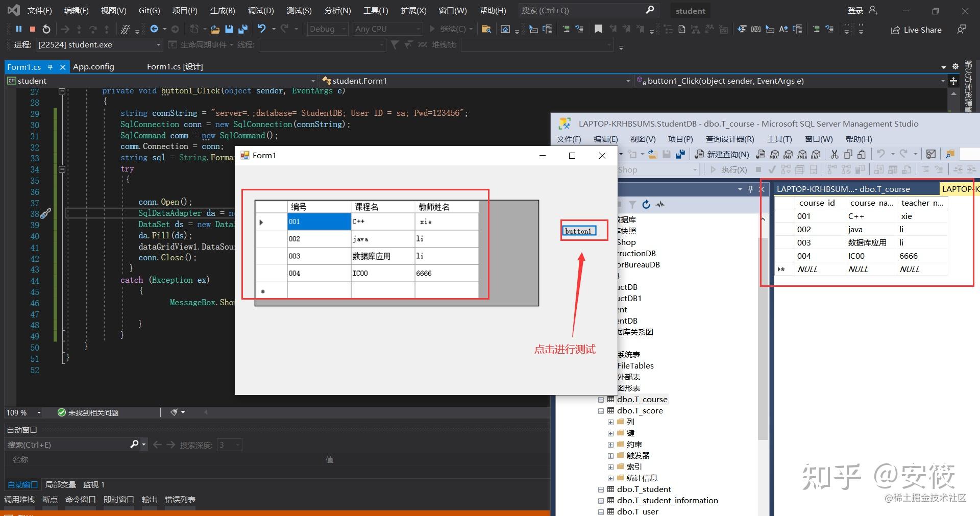Unpin the T_course query result panel
980x516 pixels.
(x=750, y=189)
